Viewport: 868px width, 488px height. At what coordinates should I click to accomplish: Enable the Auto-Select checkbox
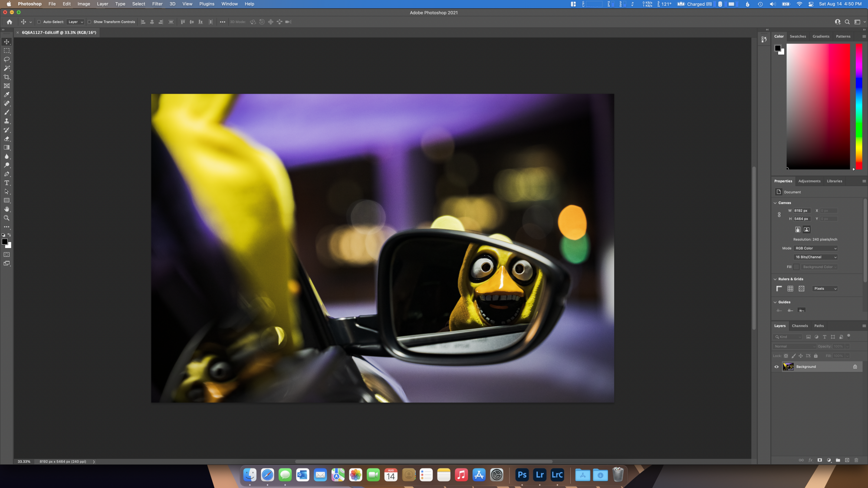pos(39,22)
